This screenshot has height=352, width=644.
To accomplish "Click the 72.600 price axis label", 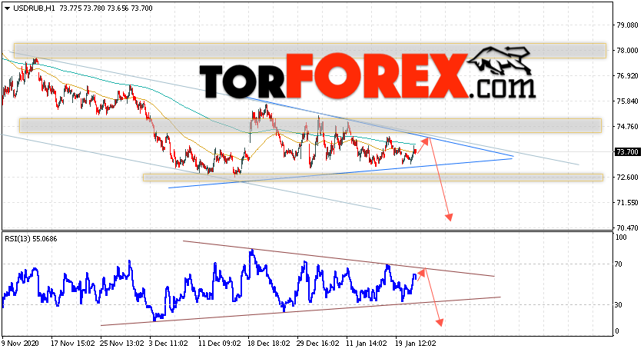I will coord(627,178).
